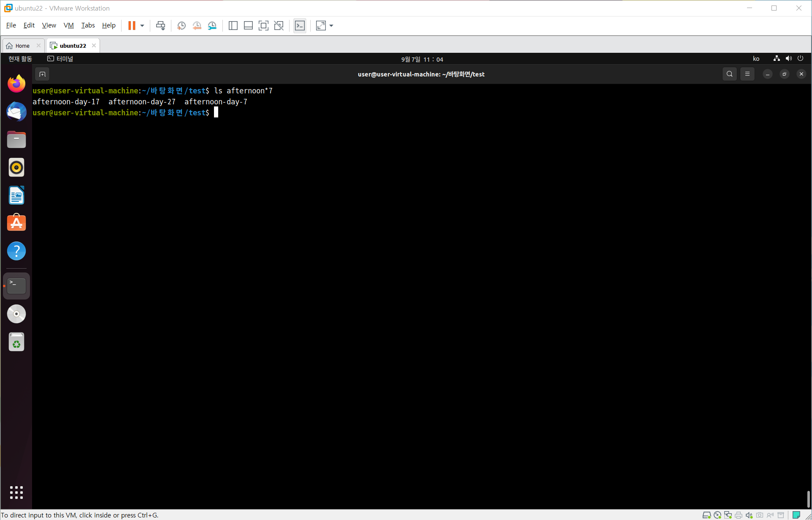The image size is (812, 520).
Task: Take a VM snapshot icon
Action: pos(181,26)
